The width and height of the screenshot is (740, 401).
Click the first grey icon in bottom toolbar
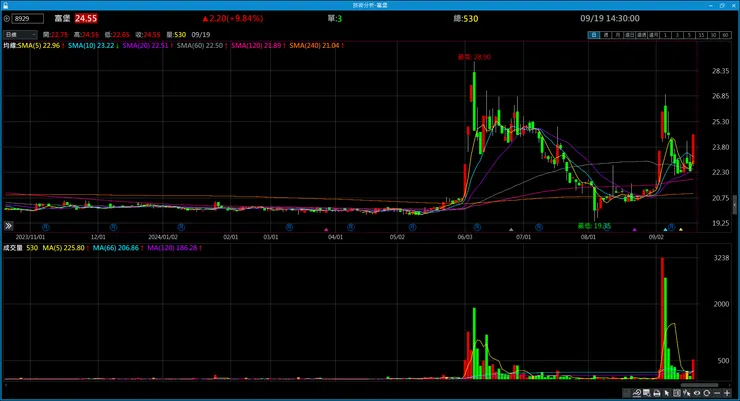coord(626,393)
